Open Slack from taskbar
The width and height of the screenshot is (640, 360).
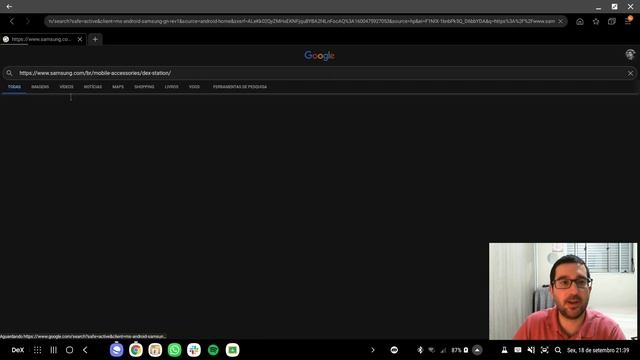tap(194, 350)
